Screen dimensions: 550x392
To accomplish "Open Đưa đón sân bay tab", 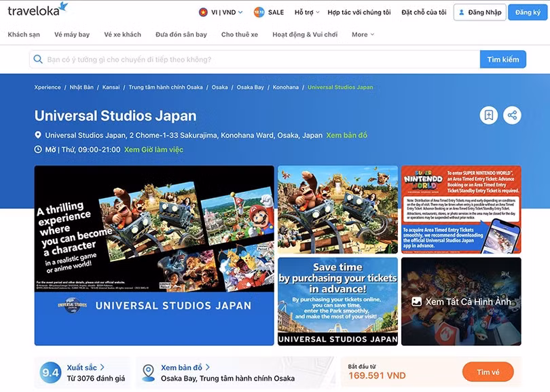I will point(181,35).
